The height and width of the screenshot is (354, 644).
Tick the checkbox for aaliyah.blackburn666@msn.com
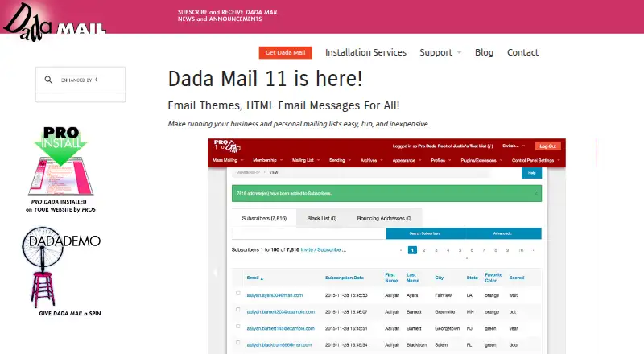click(237, 343)
